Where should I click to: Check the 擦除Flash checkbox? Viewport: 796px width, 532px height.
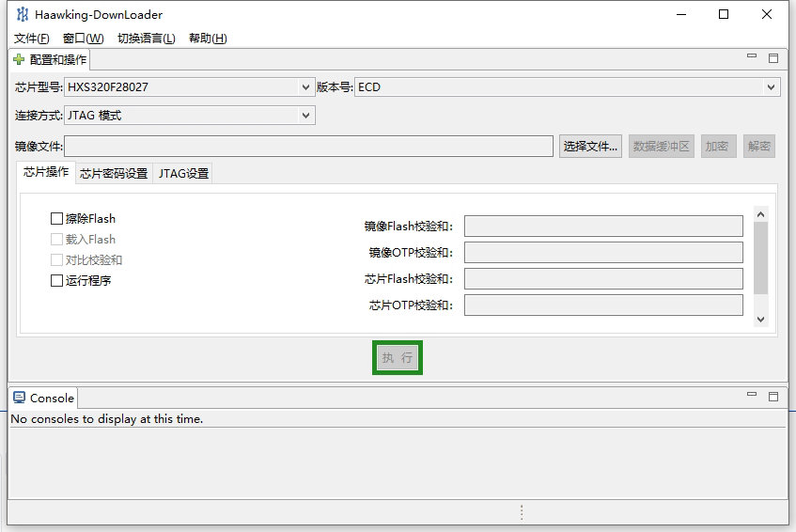[56, 219]
